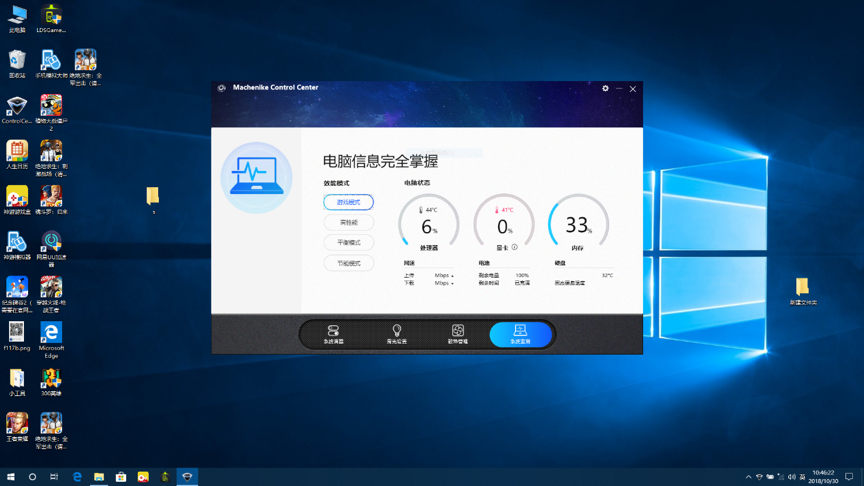Open Task View in taskbar
The image size is (864, 486).
pos(54,477)
